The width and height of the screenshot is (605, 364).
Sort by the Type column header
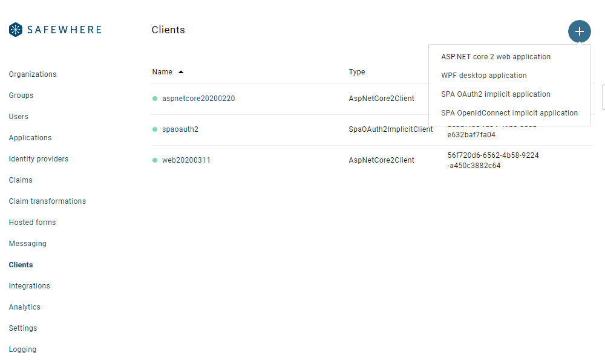tap(356, 72)
